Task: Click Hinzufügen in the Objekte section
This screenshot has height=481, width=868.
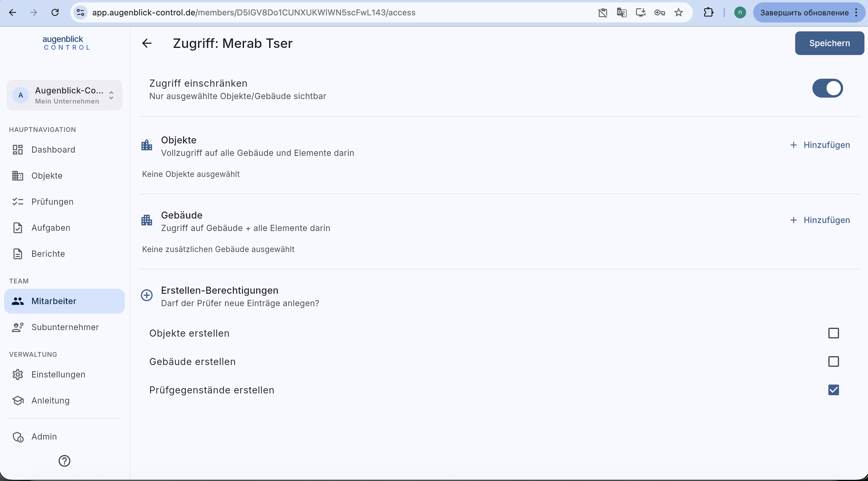Action: coord(820,145)
